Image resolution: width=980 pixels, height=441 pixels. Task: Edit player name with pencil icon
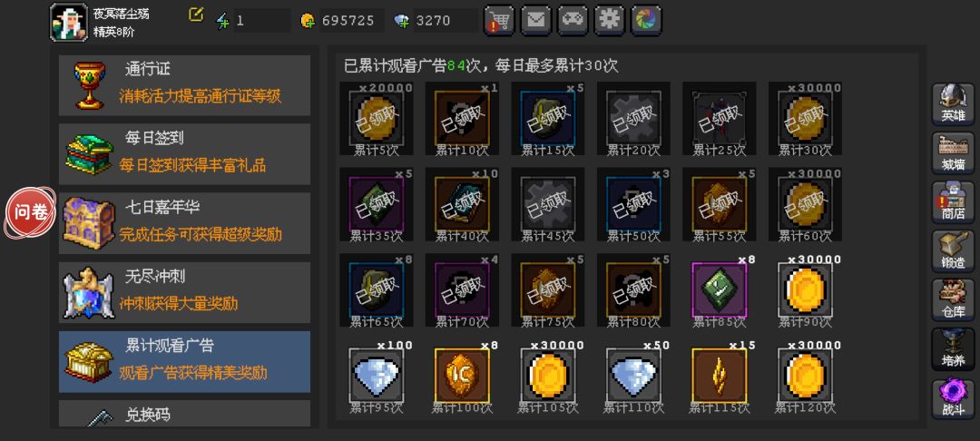[196, 15]
